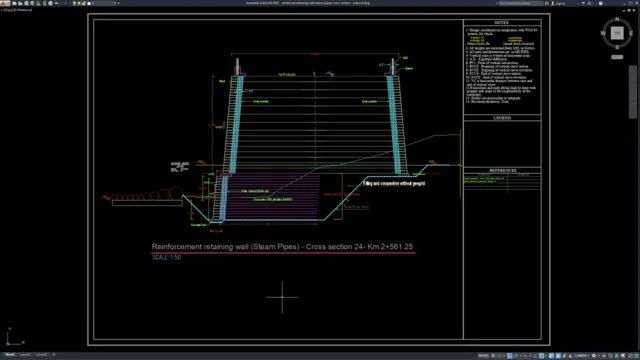The height and width of the screenshot is (360, 640).
Task: Open the Autodesk App Store icon
Action: click(589, 3)
